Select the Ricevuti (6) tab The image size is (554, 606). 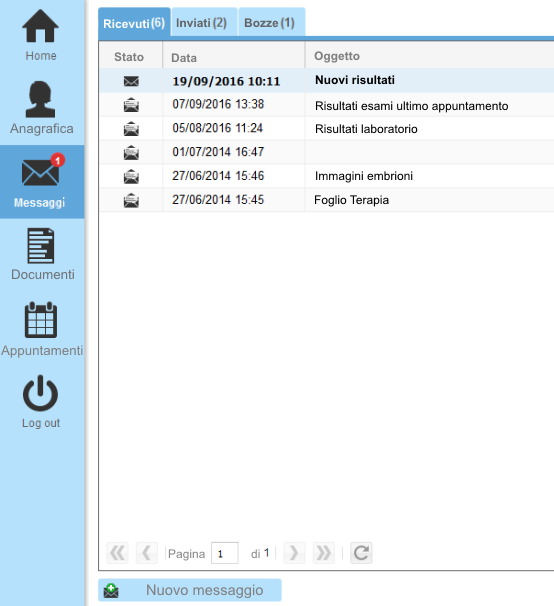pos(134,23)
